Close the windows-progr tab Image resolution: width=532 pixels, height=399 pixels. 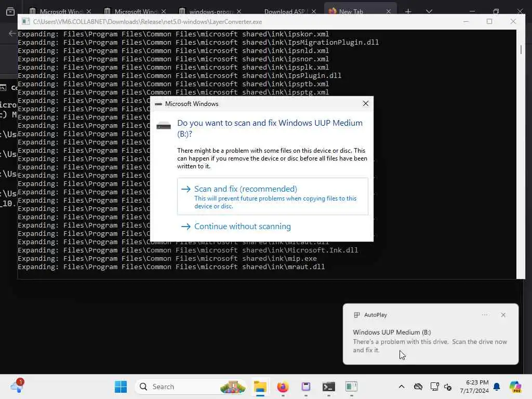pos(239,11)
